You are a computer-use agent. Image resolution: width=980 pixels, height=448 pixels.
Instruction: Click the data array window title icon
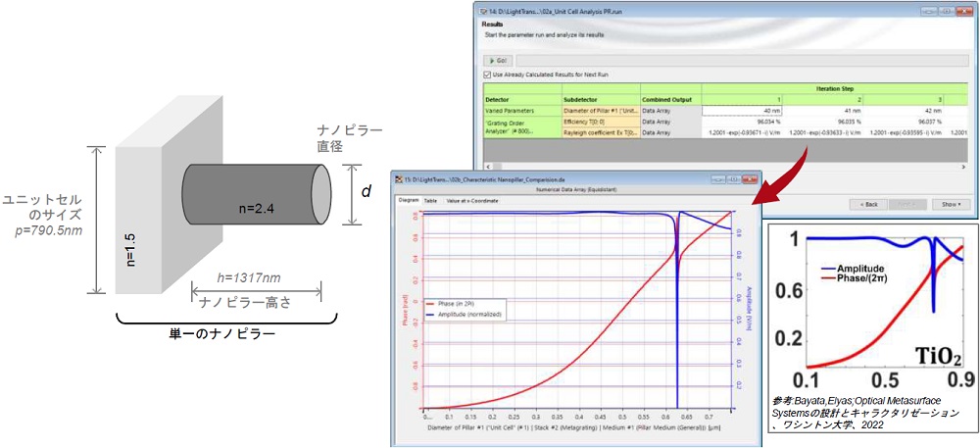click(398, 180)
